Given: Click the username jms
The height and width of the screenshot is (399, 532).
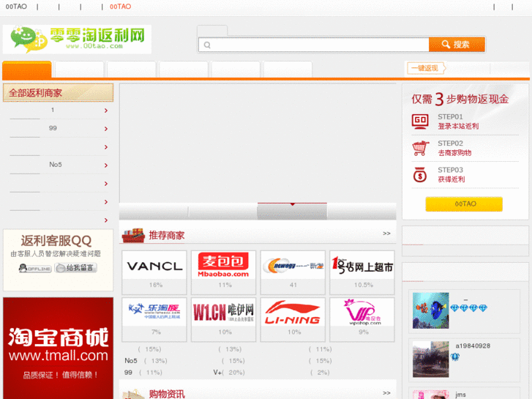Looking at the screenshot, I should (x=460, y=395).
